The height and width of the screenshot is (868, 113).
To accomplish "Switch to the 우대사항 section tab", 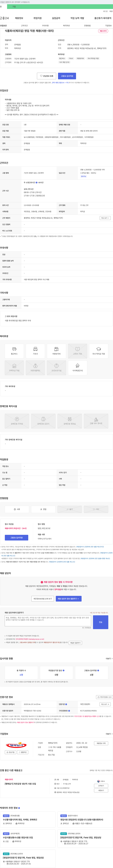I will (45, 26).
